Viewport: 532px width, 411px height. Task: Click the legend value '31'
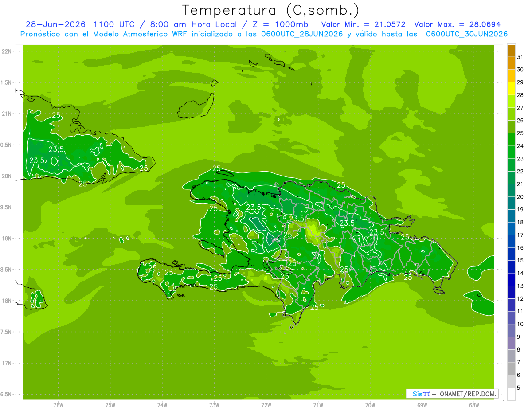[520, 57]
